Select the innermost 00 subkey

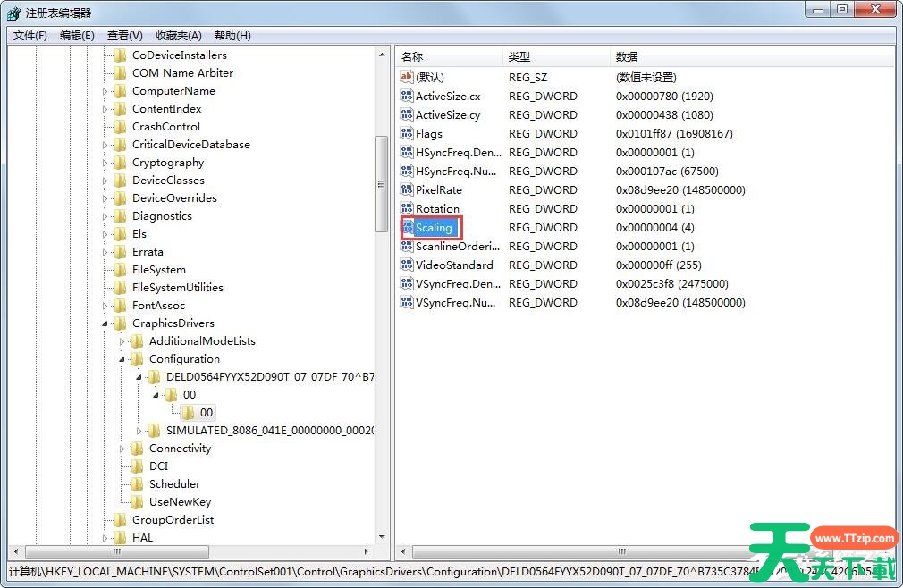207,413
